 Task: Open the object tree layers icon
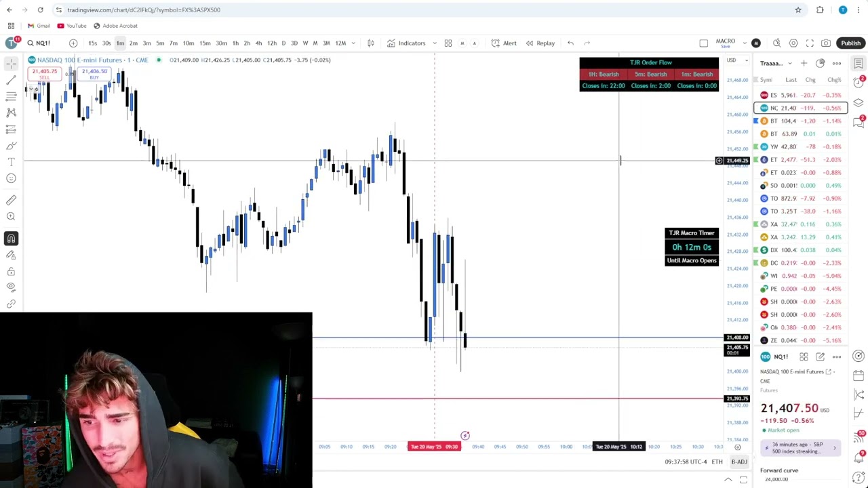point(859,102)
